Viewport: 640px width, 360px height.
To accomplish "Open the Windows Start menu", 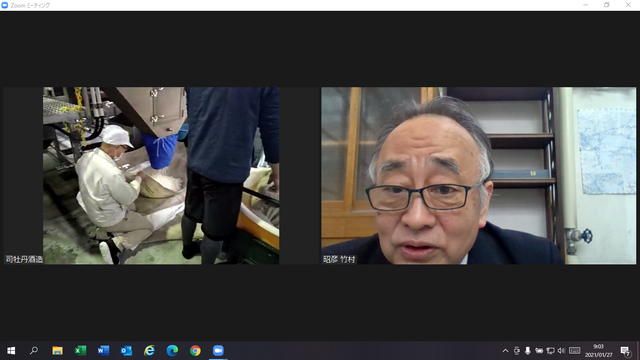I will [x=11, y=351].
